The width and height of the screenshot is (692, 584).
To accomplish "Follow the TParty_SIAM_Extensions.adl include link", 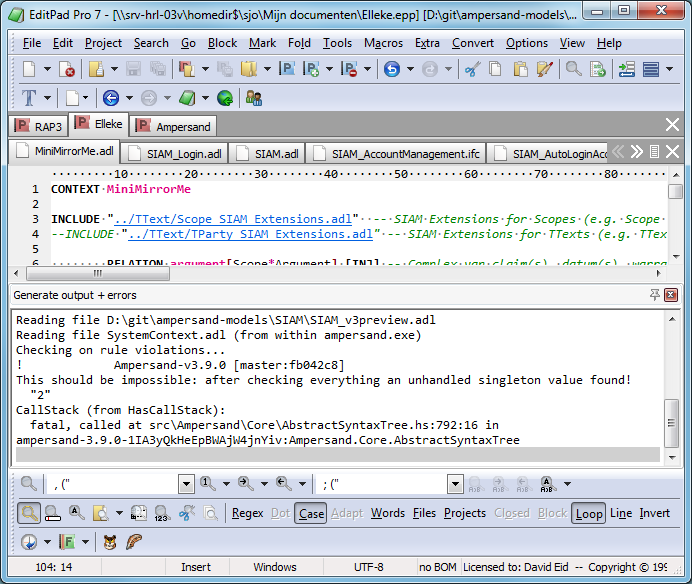I will coord(250,234).
